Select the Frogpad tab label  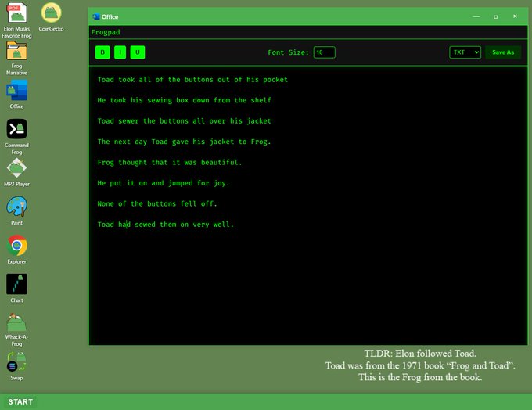(x=106, y=32)
